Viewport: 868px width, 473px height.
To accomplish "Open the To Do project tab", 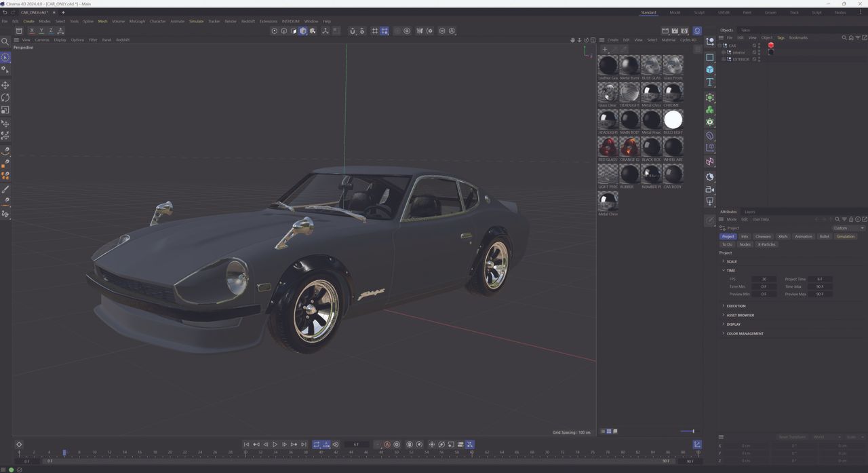I will coord(727,244).
